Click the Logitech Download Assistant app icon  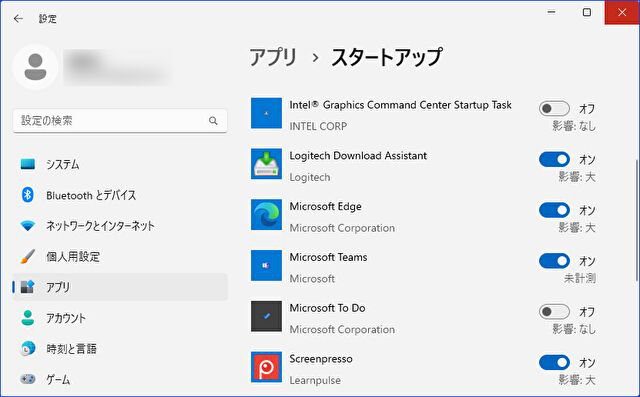pyautogui.click(x=266, y=164)
